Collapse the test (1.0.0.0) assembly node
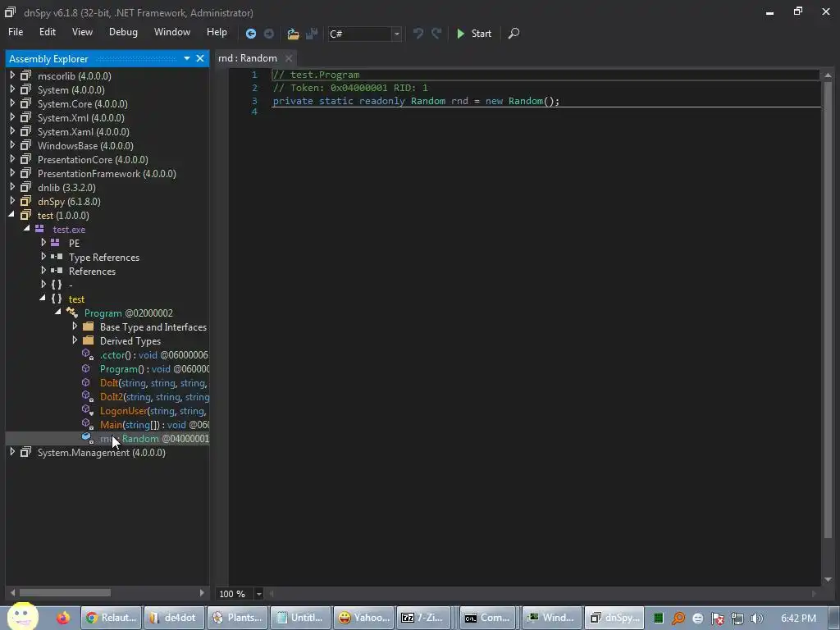Screen dimensions: 840x630 (x=11, y=215)
